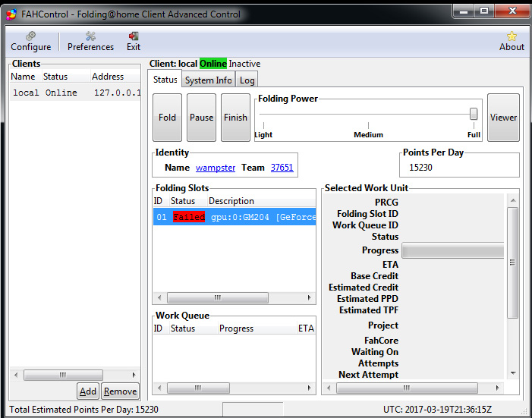The width and height of the screenshot is (532, 418).
Task: Click the Exit toolbar icon
Action: [134, 42]
